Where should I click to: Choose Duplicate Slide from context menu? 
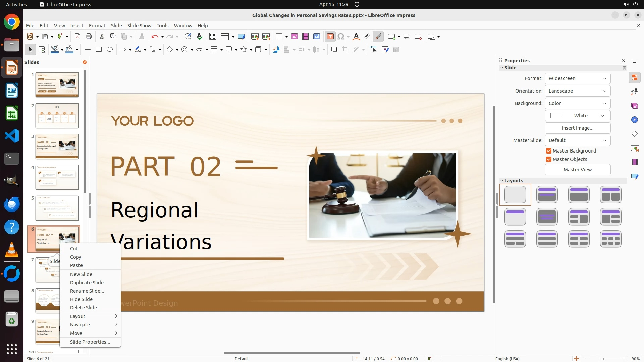tap(87, 283)
